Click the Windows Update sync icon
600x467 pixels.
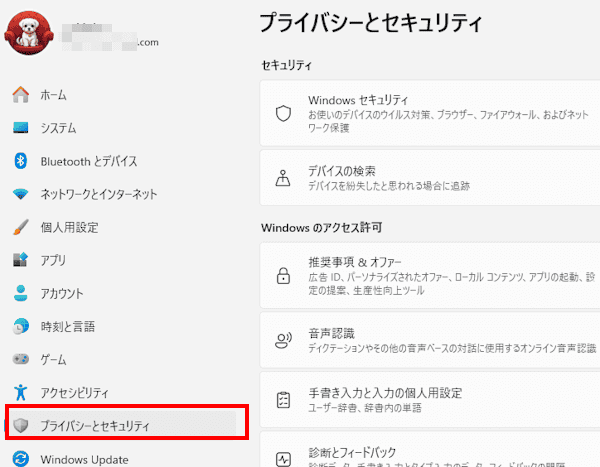21,459
